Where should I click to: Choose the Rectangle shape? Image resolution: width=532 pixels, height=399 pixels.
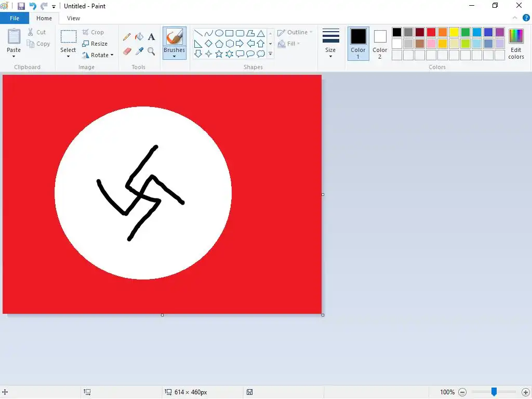229,33
